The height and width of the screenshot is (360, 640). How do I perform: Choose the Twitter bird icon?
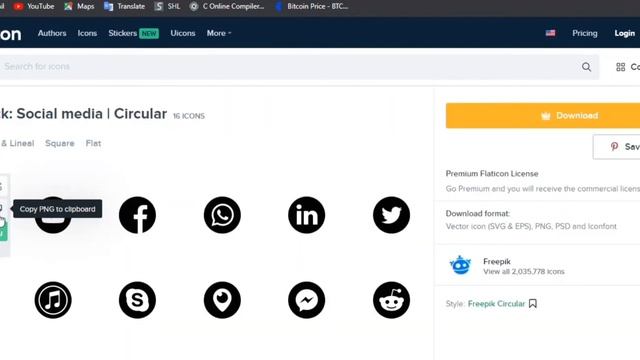tap(391, 215)
